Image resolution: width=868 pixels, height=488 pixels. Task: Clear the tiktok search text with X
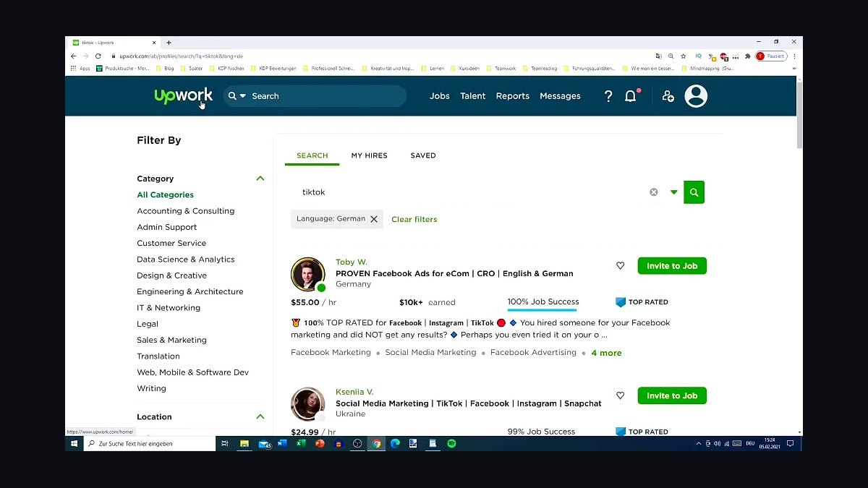point(654,192)
